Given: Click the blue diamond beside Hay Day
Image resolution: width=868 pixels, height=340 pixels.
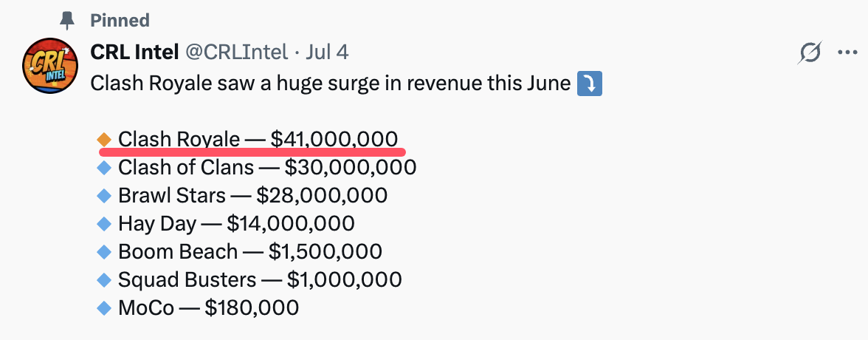Looking at the screenshot, I should (x=104, y=223).
